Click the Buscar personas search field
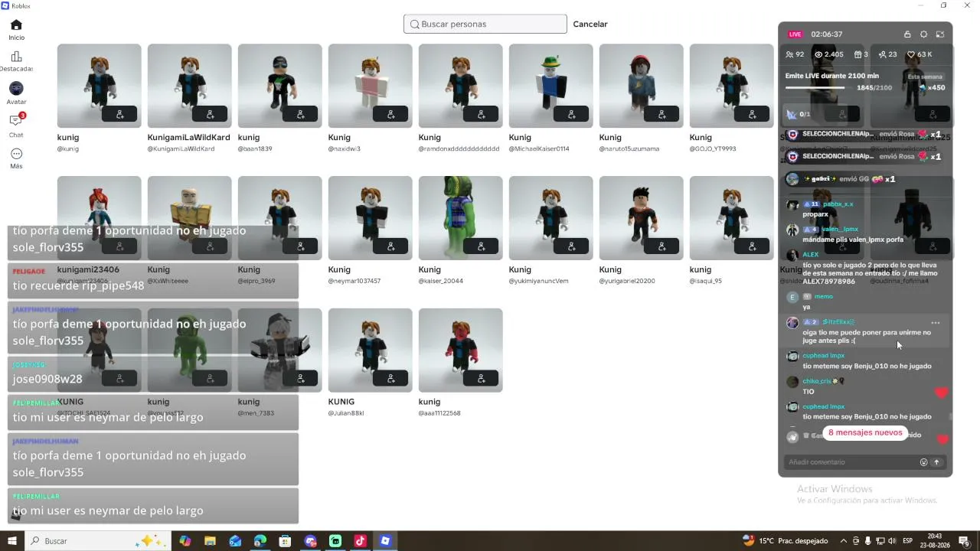The width and height of the screenshot is (980, 551). (x=485, y=24)
